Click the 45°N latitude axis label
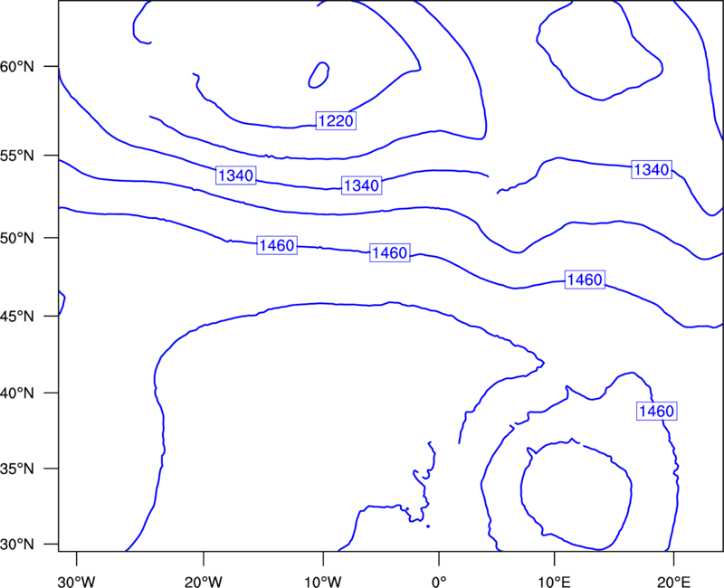The height and width of the screenshot is (588, 724). click(17, 316)
